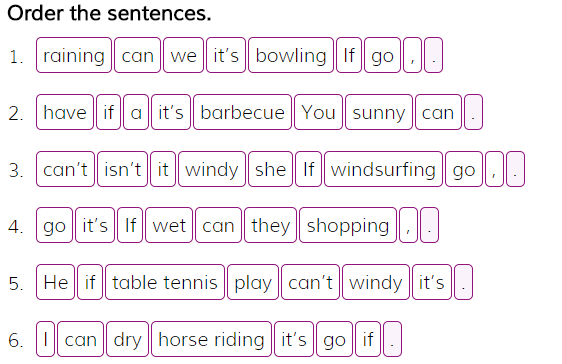Select the comma tile in sentence 3
The height and width of the screenshot is (364, 562).
click(x=494, y=169)
